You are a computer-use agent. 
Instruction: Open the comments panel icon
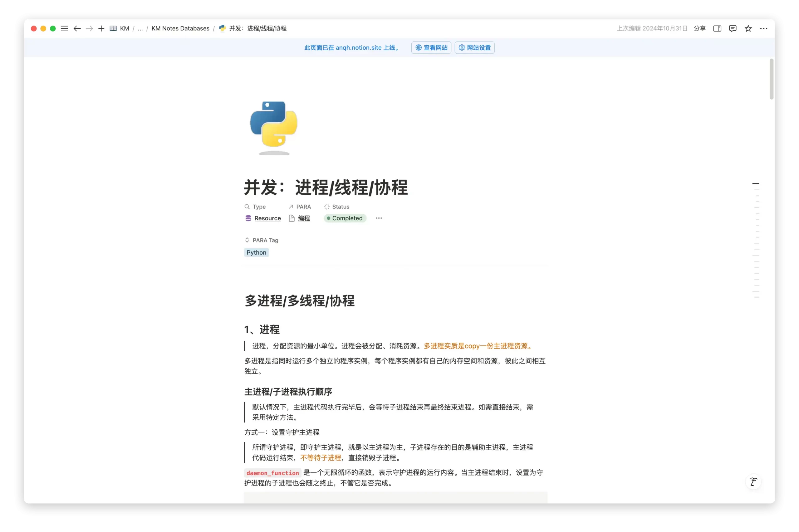click(x=733, y=28)
